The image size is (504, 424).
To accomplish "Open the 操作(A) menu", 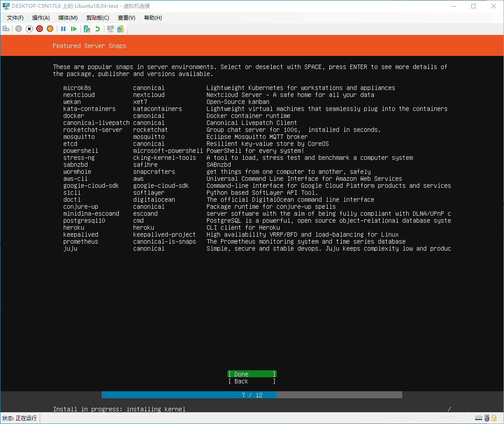I will coord(41,17).
